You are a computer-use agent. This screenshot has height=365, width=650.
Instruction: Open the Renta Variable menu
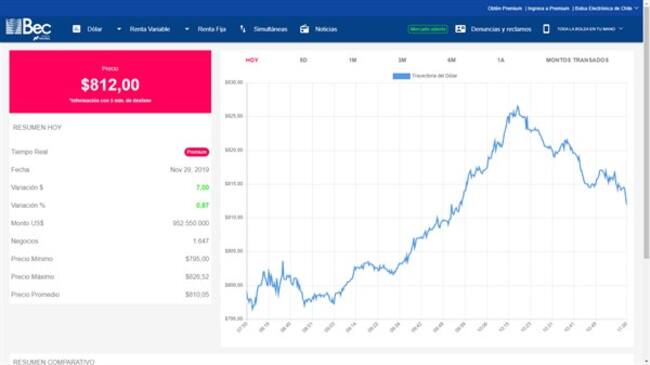coord(150,29)
